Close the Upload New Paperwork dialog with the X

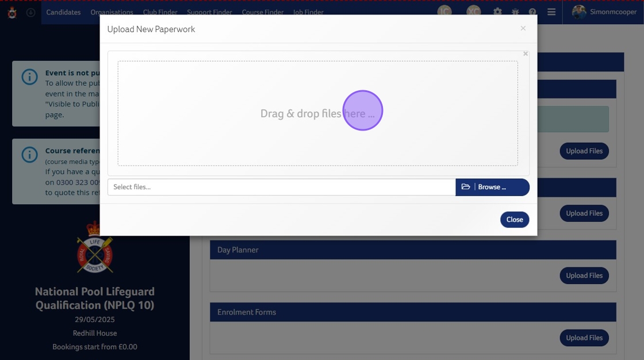pos(523,28)
